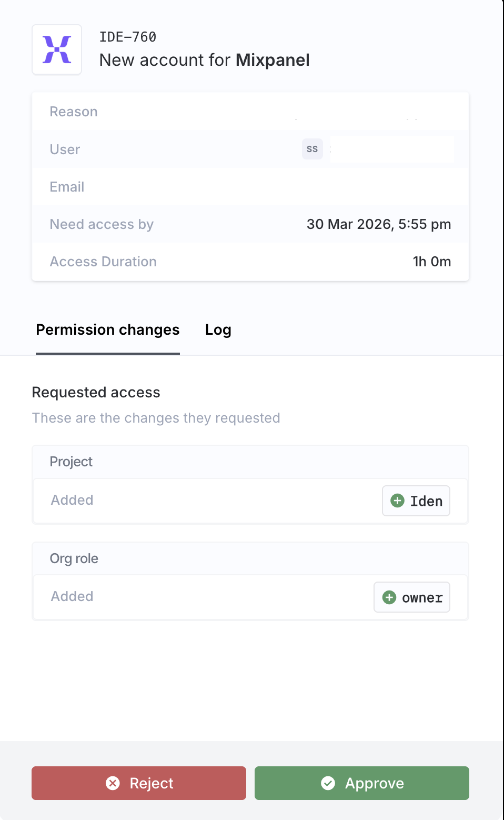Click the New account for Mixpanel title
The height and width of the screenshot is (820, 504).
coord(204,60)
